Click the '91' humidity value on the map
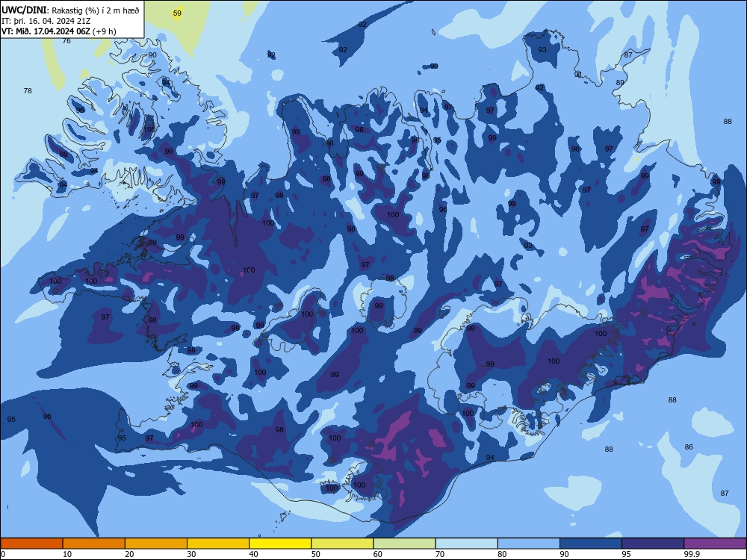This screenshot has height=560, width=747. click(578, 74)
